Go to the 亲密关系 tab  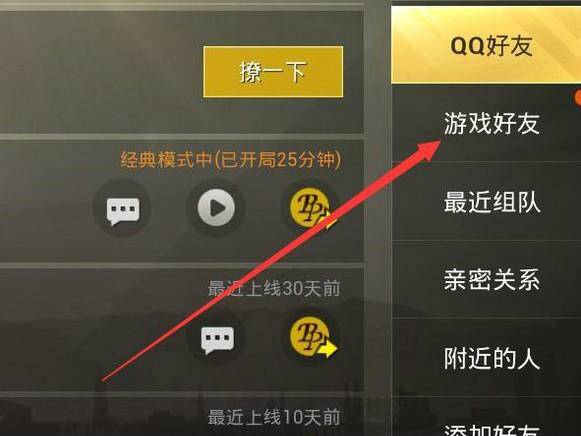[486, 280]
